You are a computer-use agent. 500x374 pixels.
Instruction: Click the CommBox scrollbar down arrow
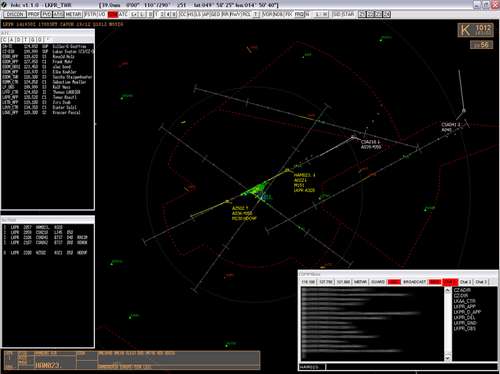tap(448, 358)
